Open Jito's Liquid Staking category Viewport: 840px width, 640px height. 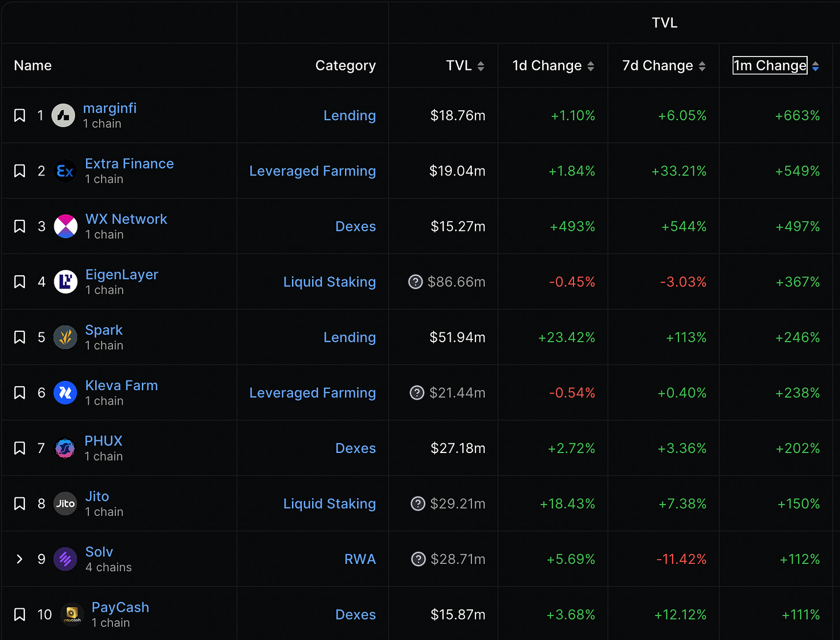[x=329, y=503]
